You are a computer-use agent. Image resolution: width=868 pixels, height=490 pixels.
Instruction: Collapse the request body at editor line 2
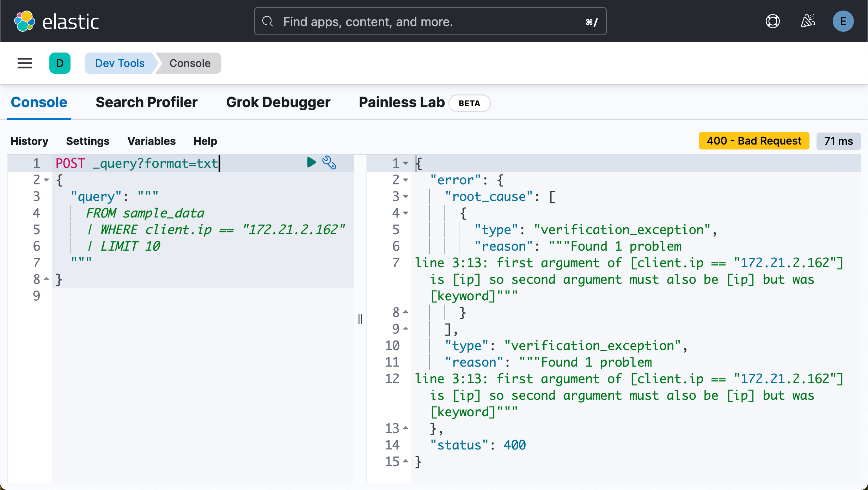pyautogui.click(x=47, y=180)
